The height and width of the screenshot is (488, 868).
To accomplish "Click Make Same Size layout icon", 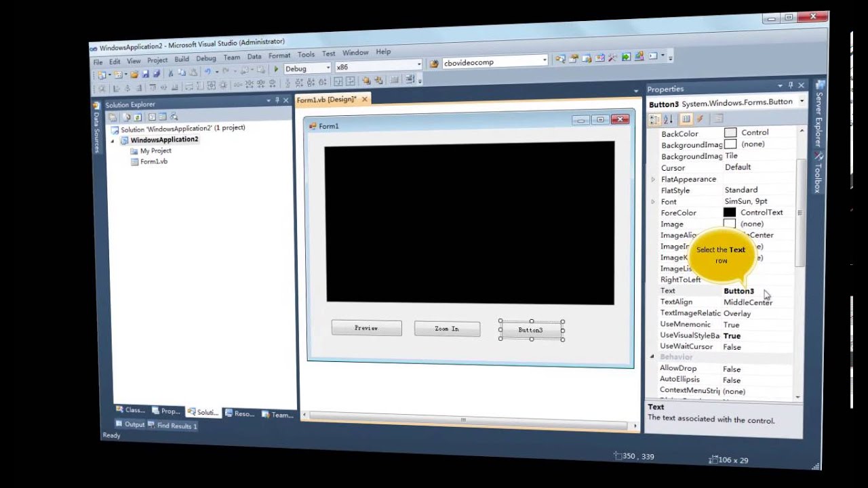I will [x=211, y=85].
